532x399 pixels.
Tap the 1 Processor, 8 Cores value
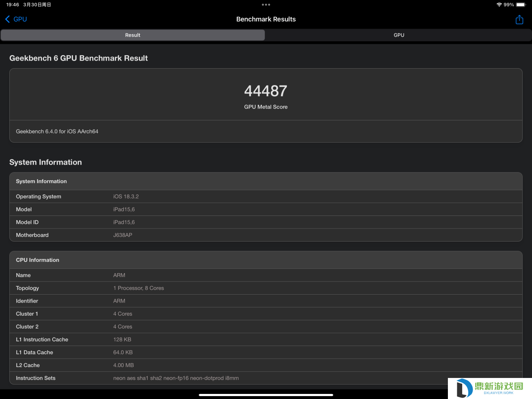[x=139, y=288]
